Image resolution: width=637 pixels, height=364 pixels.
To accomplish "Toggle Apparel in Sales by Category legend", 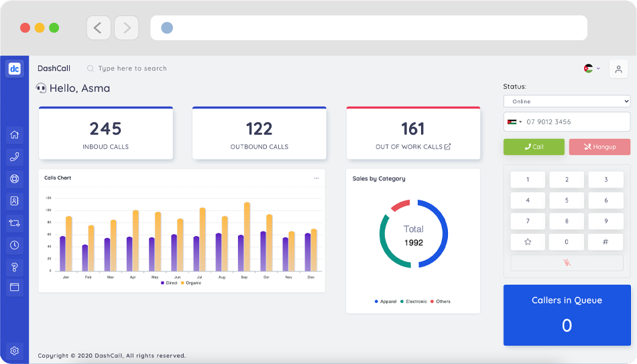I will pos(386,302).
